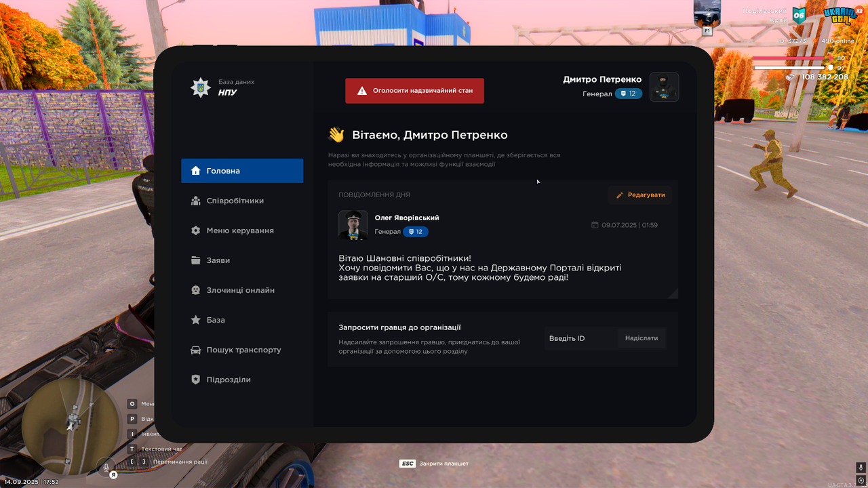Click the ПОВІДОМЛЕННЯ ДНЯ heading
Image resolution: width=868 pixels, height=488 pixels.
[x=374, y=195]
